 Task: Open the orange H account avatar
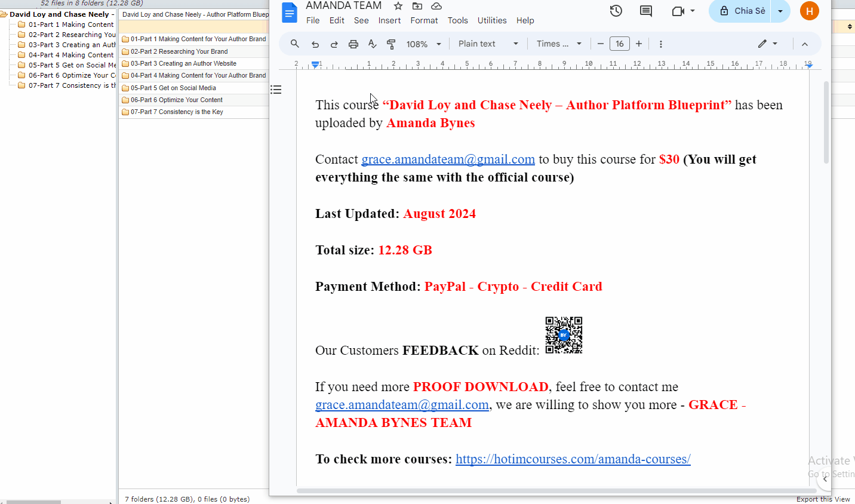click(810, 10)
